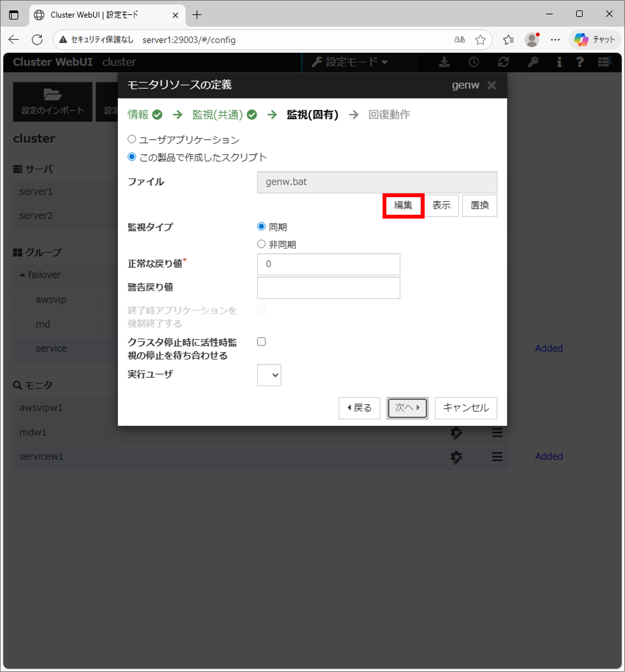Click the 警告戻り値 input field
Screen dimensions: 625x672
328,288
